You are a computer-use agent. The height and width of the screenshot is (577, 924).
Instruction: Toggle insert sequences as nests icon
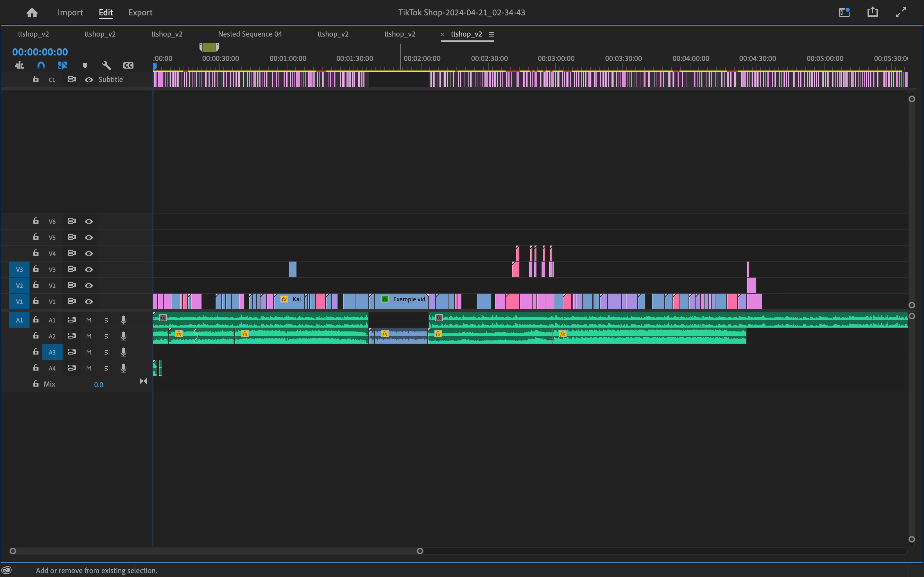pos(19,66)
